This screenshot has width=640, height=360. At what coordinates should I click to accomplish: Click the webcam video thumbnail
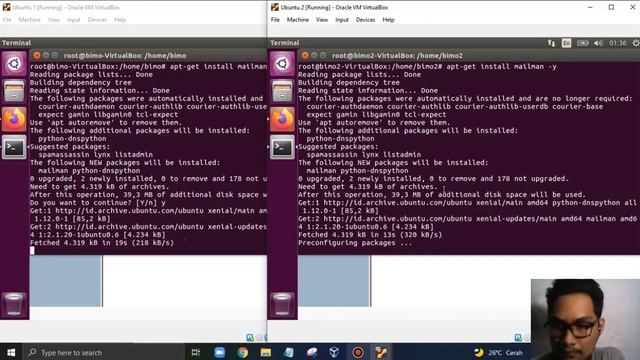coord(585,320)
